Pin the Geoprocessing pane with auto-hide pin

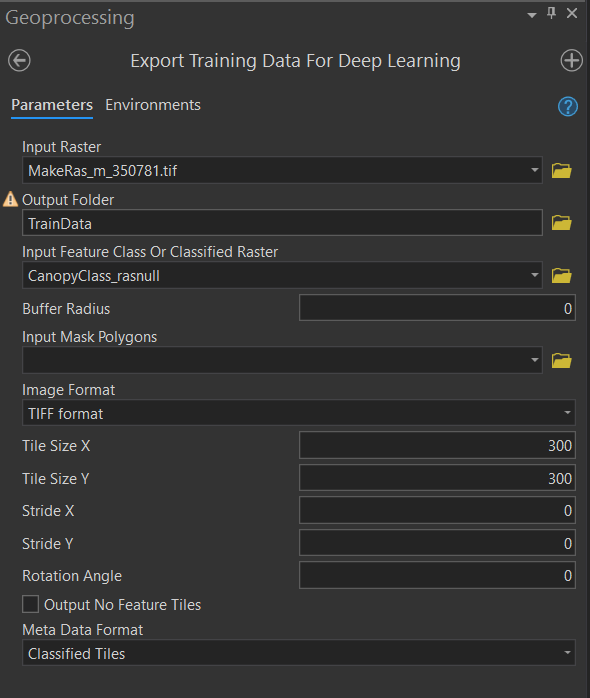point(551,13)
